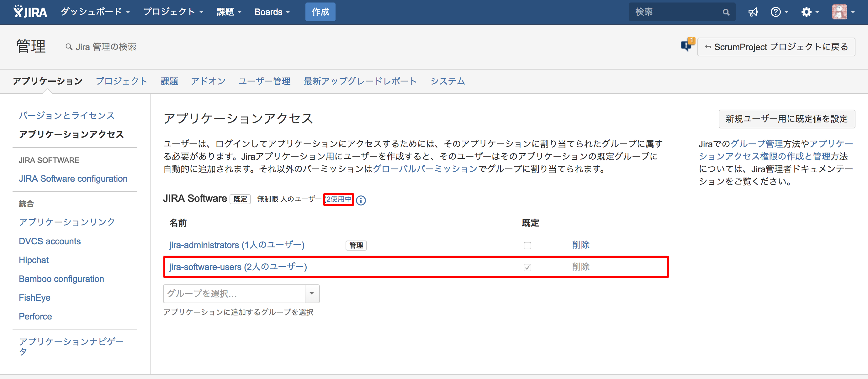Open the help question mark menu

(779, 12)
